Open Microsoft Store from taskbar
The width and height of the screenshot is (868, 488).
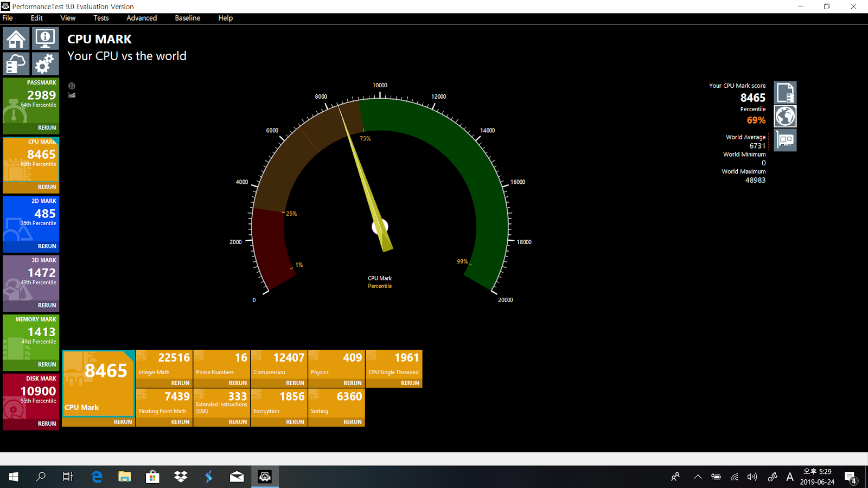[152, 477]
